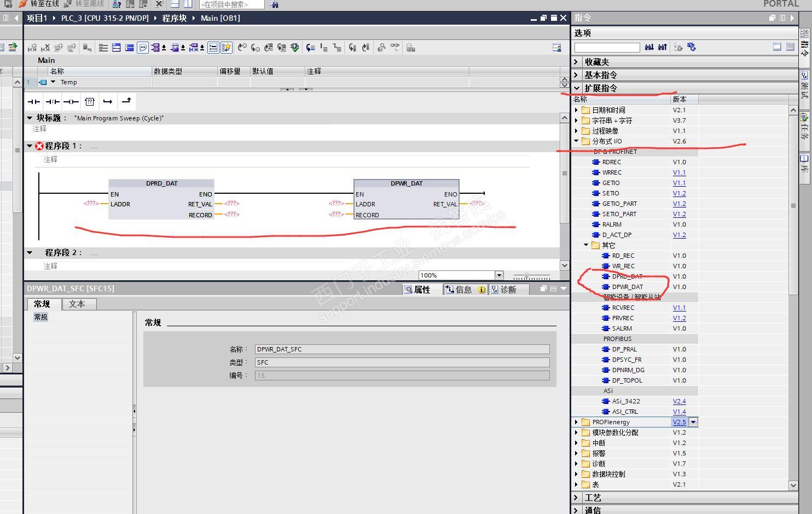
Task: Click the project search input field
Action: click(231, 4)
